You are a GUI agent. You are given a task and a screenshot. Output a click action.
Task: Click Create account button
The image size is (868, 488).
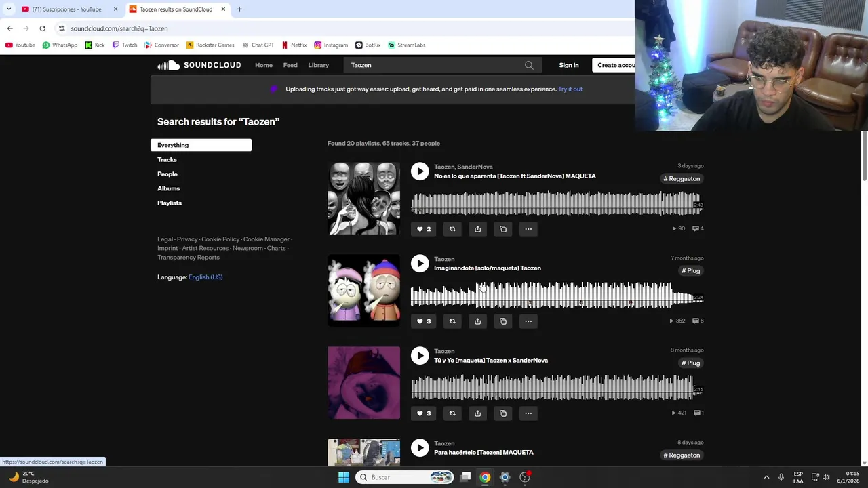pyautogui.click(x=614, y=65)
